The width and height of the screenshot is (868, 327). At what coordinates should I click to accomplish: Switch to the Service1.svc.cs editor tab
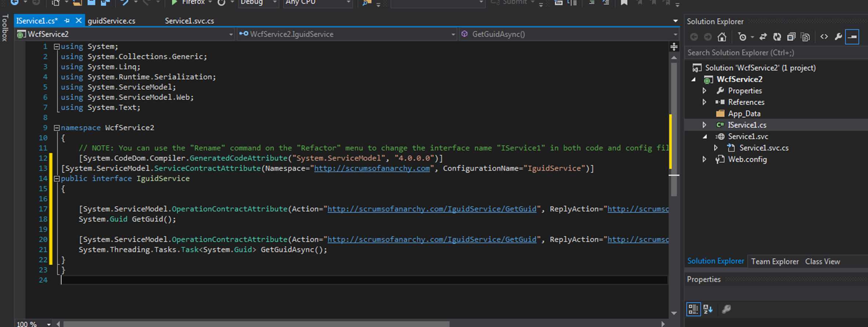pos(189,21)
